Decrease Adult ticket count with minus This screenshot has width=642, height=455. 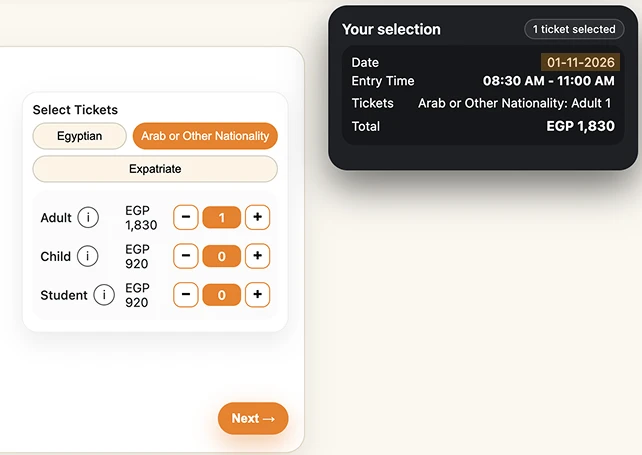pyautogui.click(x=186, y=217)
